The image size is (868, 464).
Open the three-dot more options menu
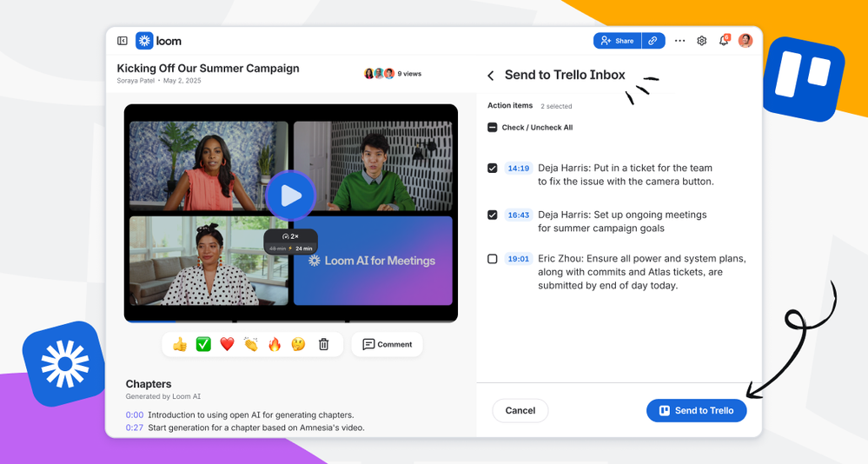(x=679, y=41)
